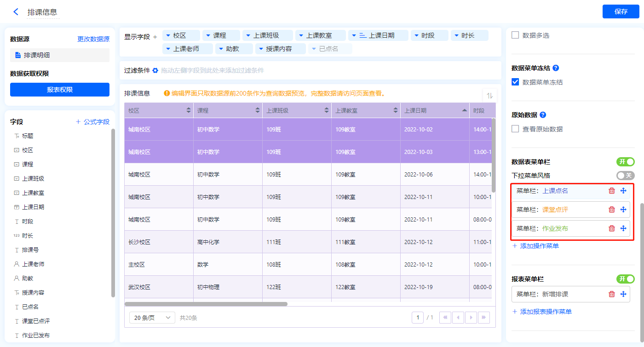Delete the 上课点名 menu item
Image resolution: width=644 pixels, height=347 pixels.
[611, 191]
